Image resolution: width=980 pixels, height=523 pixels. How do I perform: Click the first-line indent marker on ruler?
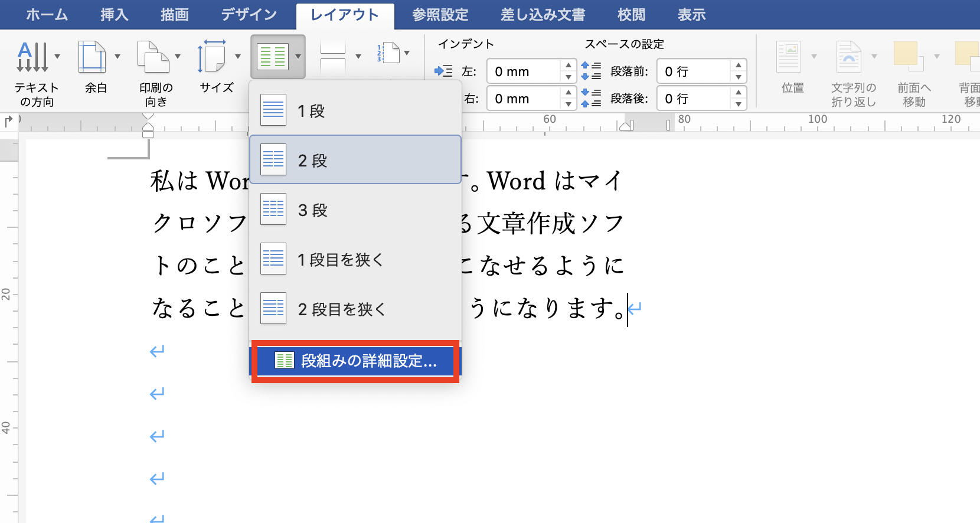tap(148, 117)
